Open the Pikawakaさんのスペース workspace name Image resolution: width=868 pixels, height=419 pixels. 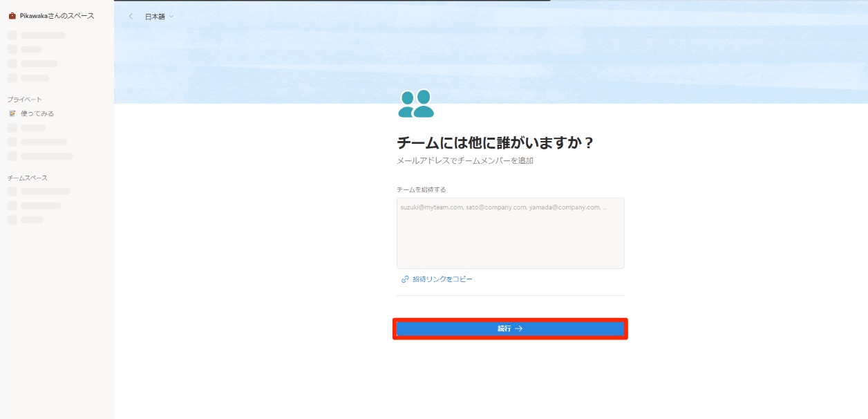tap(57, 16)
